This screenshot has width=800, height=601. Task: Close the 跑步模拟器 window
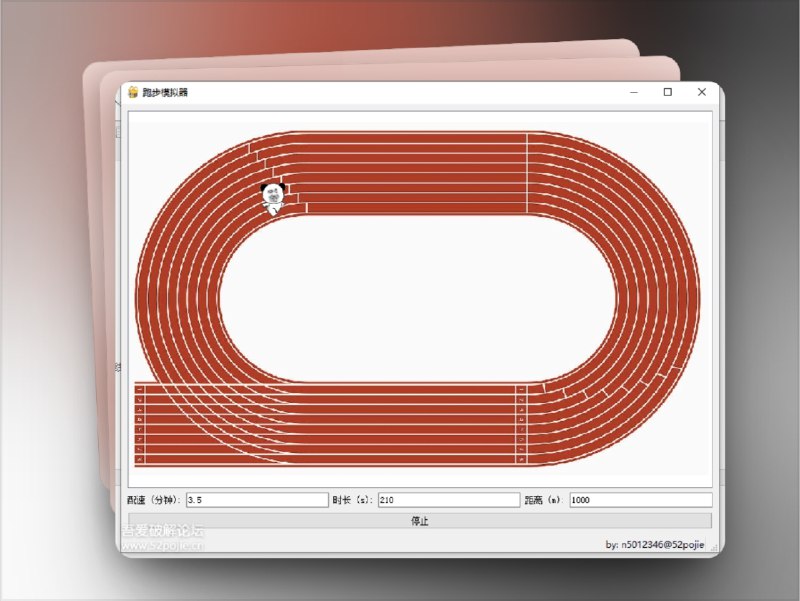pos(702,92)
